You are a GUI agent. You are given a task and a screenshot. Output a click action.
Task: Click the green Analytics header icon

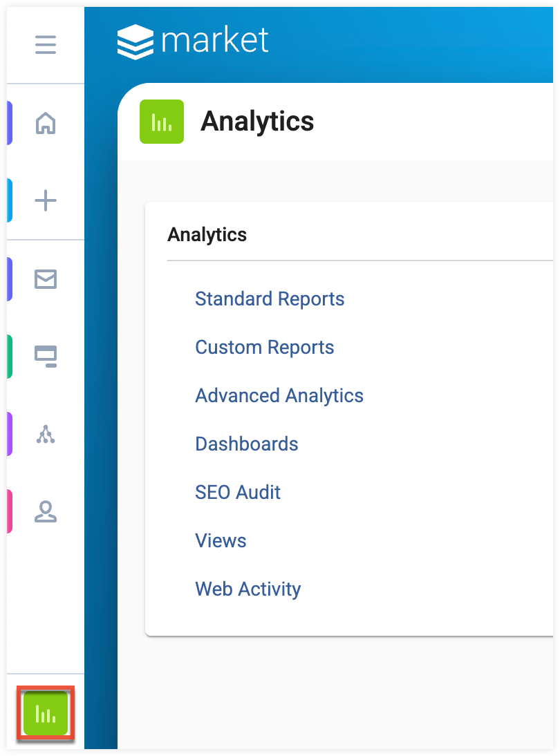tap(161, 122)
